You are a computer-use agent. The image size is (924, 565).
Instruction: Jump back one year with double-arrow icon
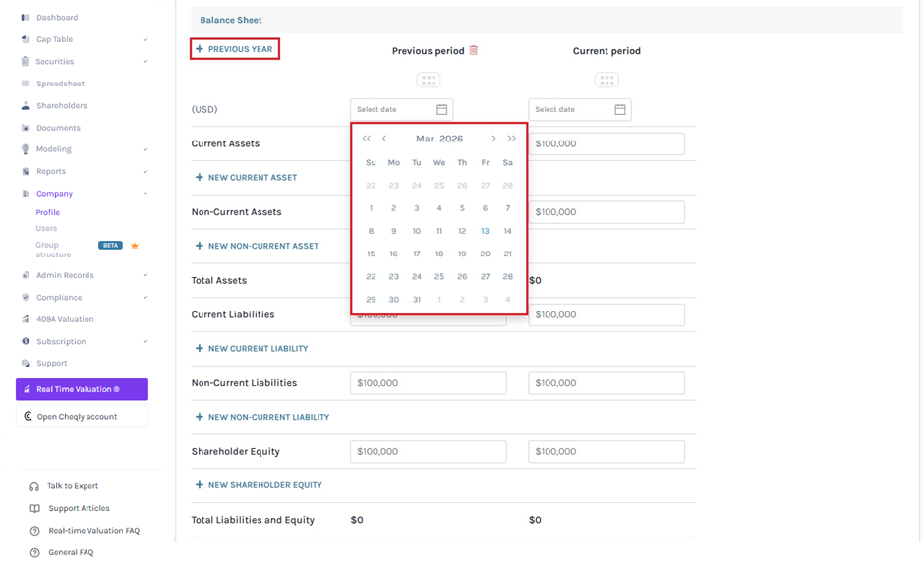pos(367,139)
